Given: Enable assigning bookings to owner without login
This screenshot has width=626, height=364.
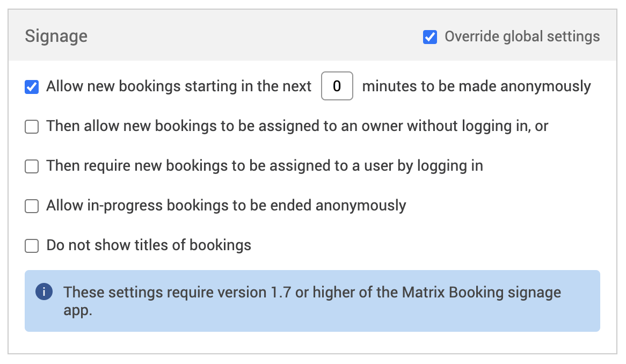Looking at the screenshot, I should (x=32, y=127).
